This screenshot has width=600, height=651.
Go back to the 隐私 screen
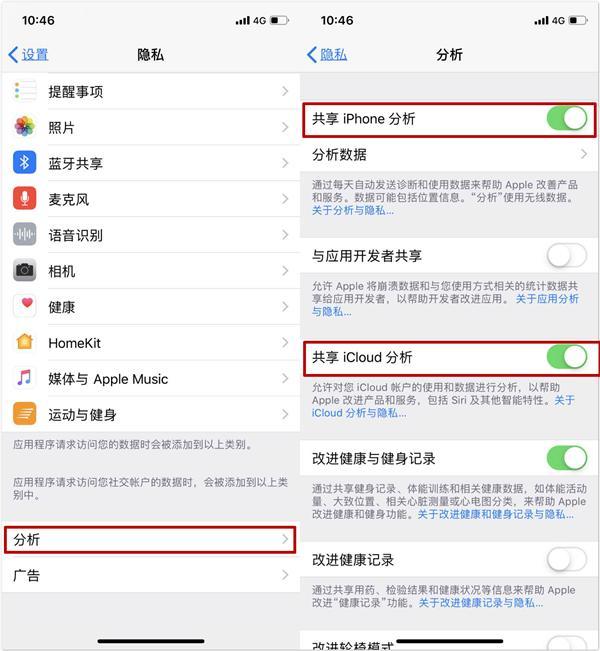[327, 55]
